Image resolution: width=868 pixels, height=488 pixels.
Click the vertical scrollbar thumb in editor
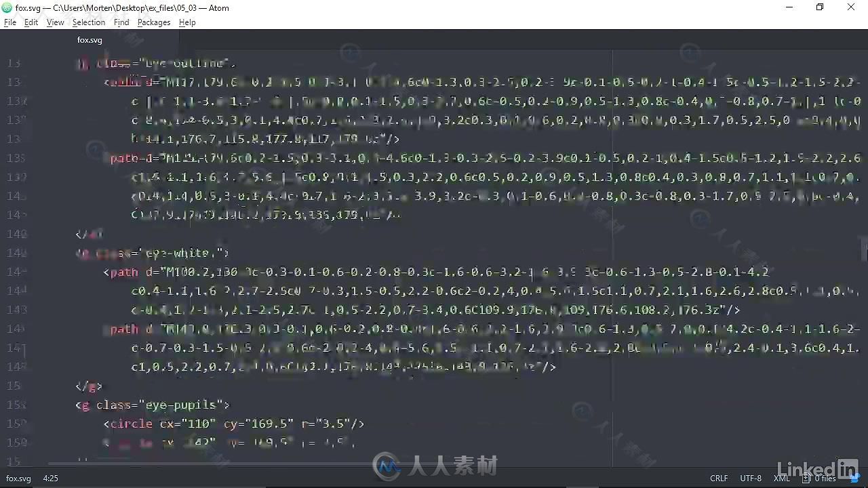(x=865, y=248)
